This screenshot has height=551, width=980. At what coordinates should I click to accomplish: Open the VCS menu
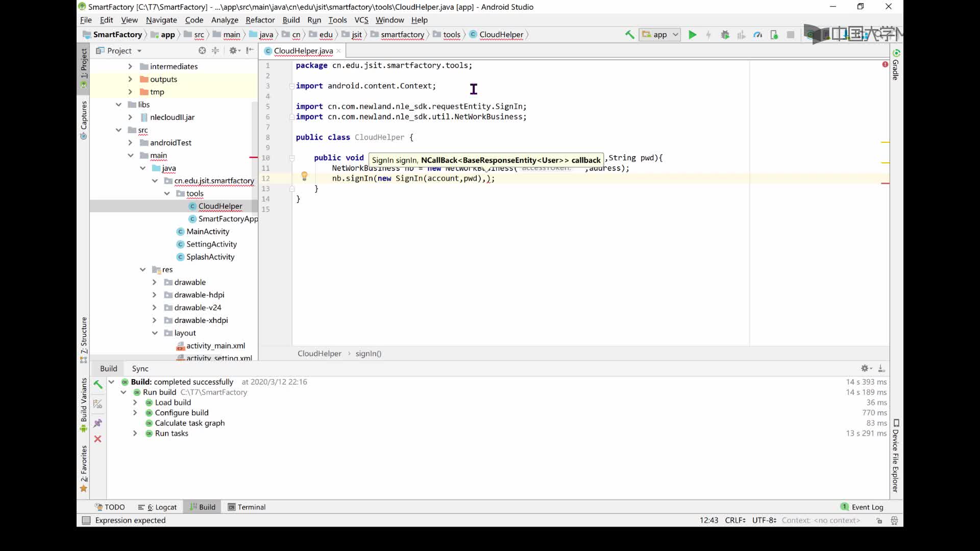[361, 20]
